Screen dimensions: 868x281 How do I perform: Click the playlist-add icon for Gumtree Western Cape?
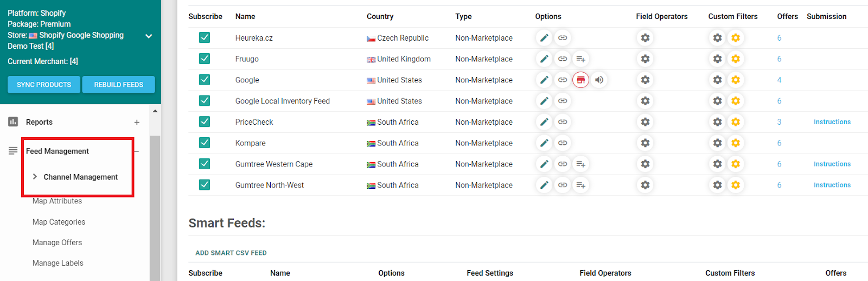[580, 164]
